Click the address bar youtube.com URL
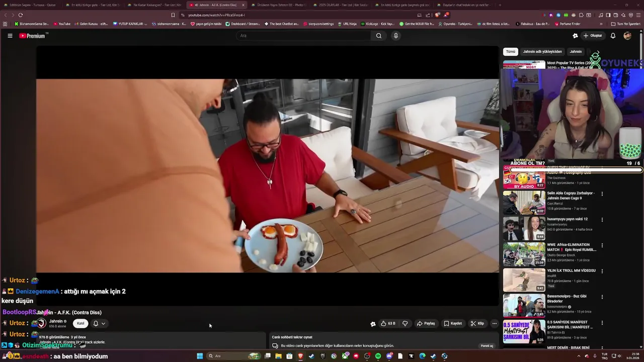 (216, 15)
